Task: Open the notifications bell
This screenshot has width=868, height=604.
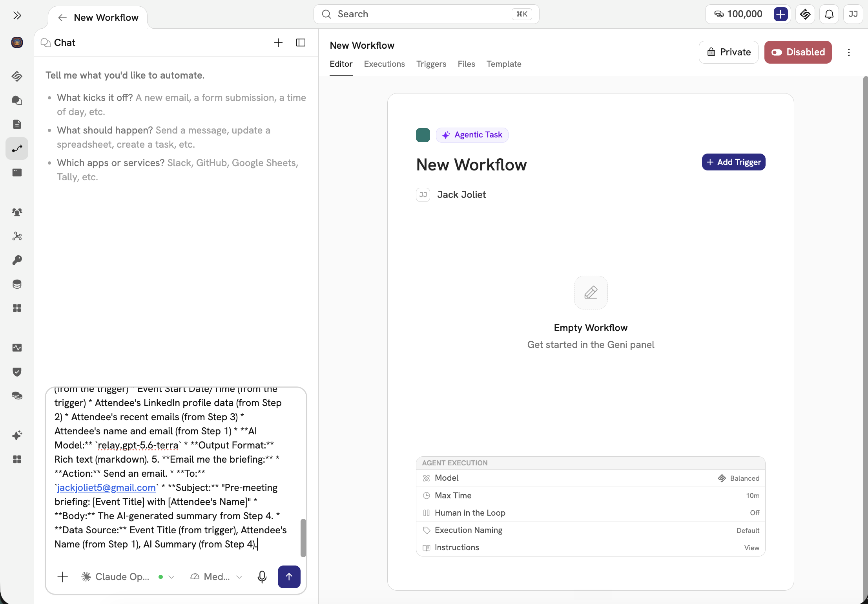Action: (829, 14)
